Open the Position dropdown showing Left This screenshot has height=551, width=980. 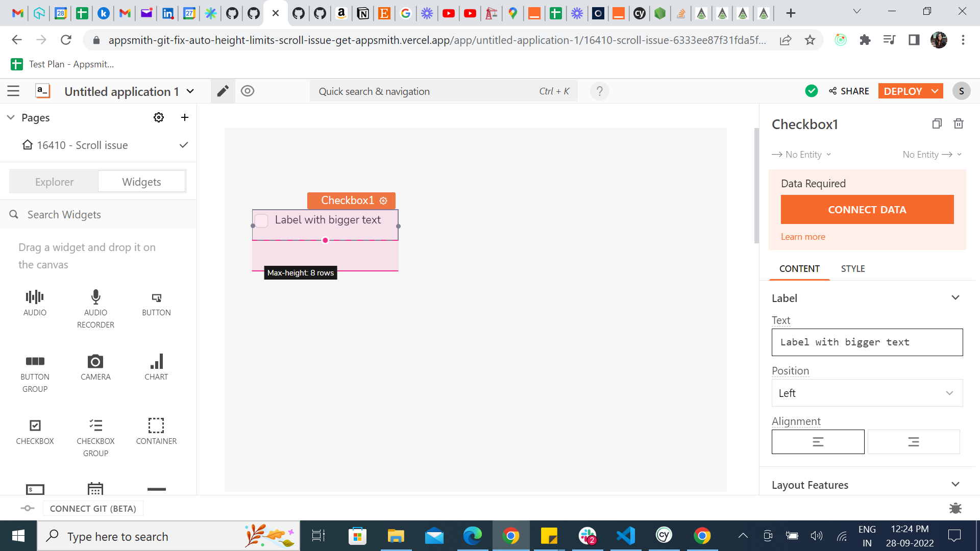(x=867, y=393)
